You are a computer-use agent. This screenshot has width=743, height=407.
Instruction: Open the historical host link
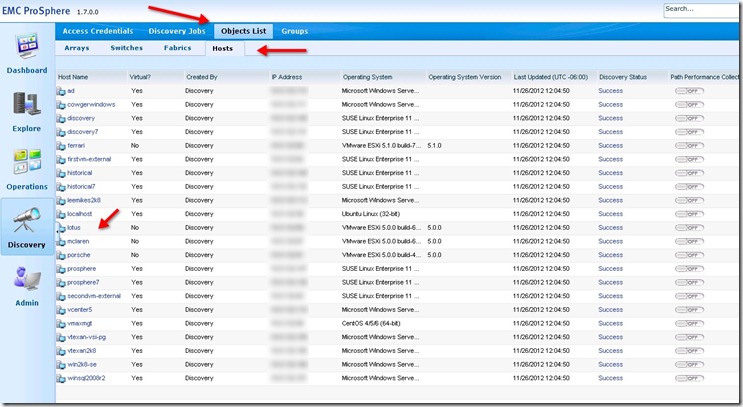(x=80, y=173)
